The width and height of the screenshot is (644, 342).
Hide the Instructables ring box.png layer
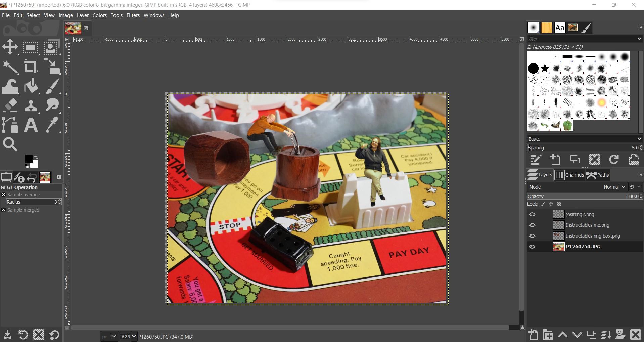pos(532,236)
